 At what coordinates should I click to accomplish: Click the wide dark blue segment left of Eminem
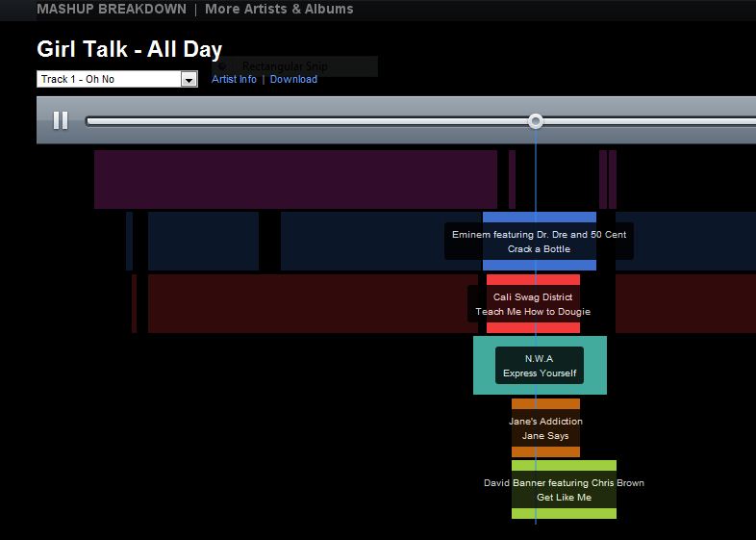[x=380, y=241]
